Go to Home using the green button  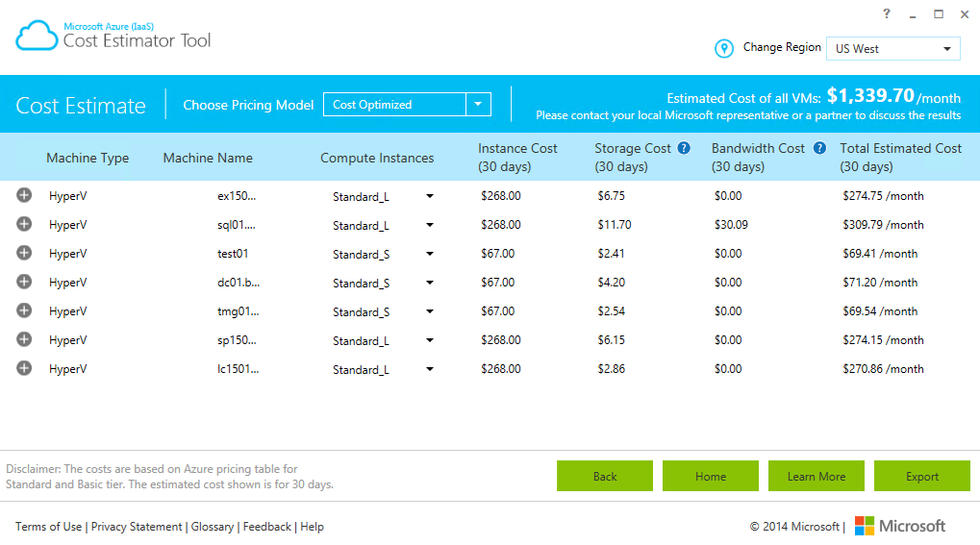point(711,476)
